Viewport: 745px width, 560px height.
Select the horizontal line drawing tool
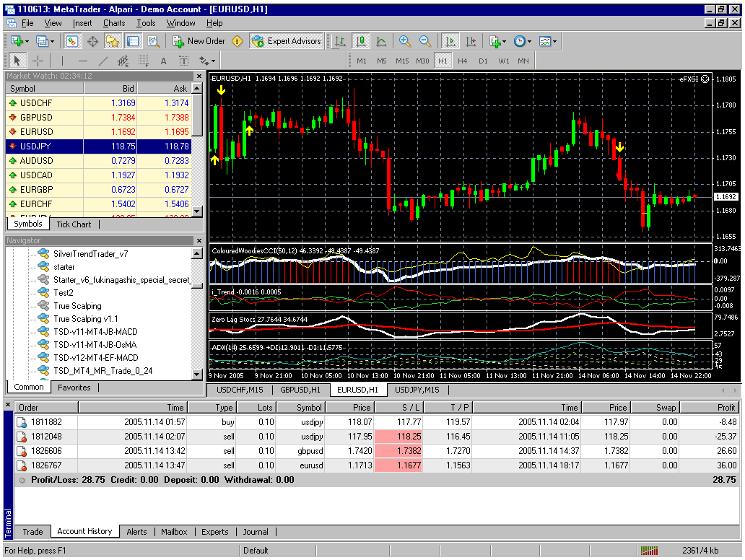point(83,61)
